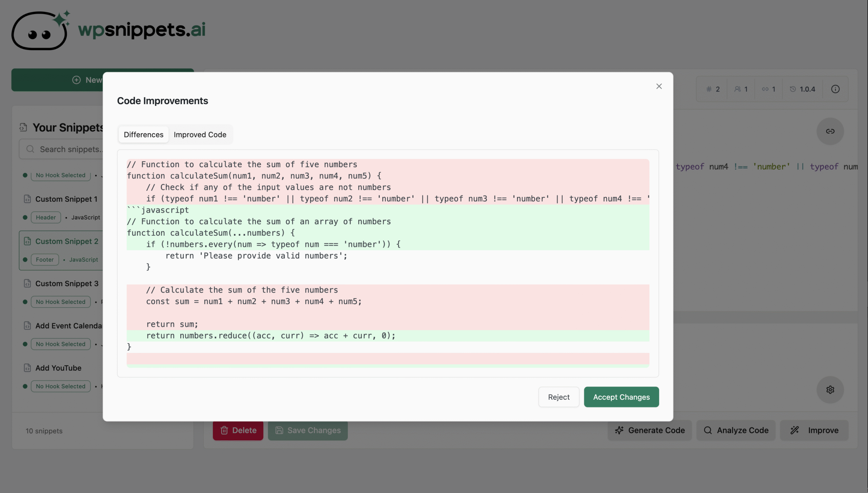Screen dimensions: 868x493
Task: Click file icon beside Add YouTube
Action: click(27, 368)
